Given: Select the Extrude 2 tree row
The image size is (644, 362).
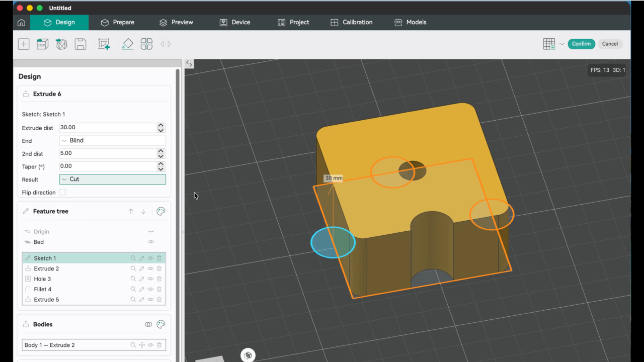Looking at the screenshot, I should coord(94,268).
